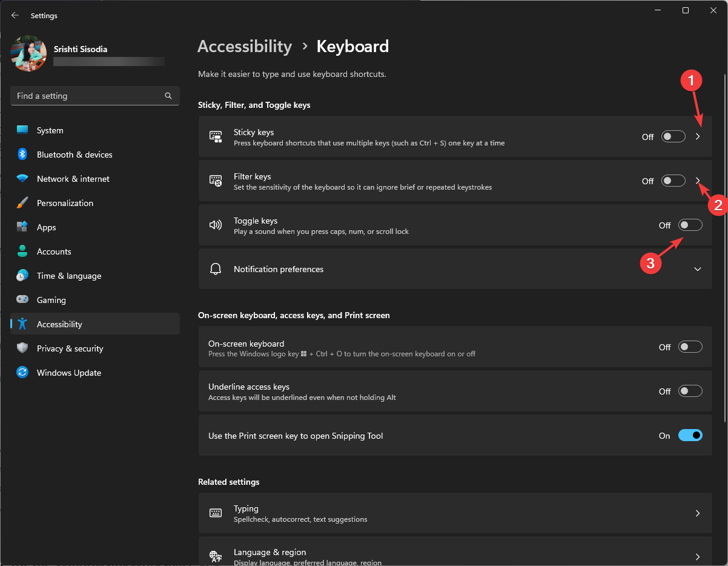Click the search magnifier icon
This screenshot has height=566, width=728.
pos(168,96)
